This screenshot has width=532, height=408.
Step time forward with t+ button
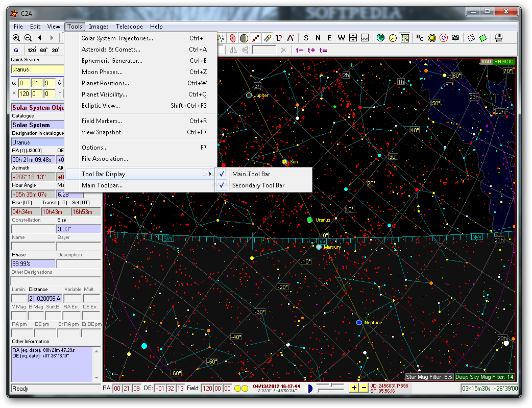[x=311, y=50]
